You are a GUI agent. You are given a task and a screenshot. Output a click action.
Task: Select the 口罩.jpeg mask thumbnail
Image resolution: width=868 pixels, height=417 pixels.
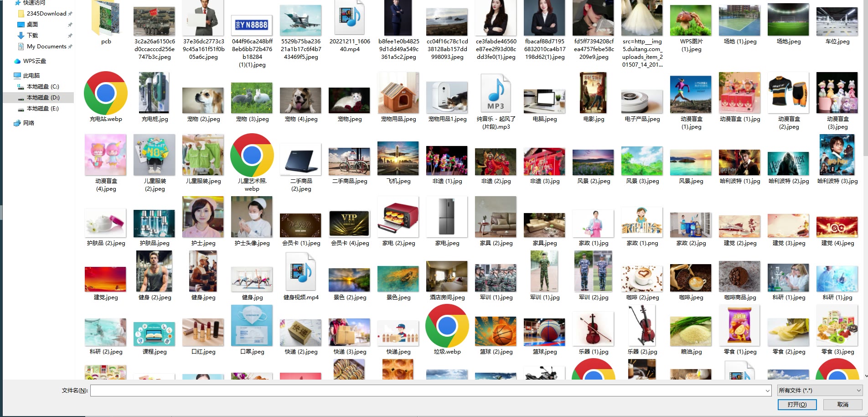pos(252,326)
